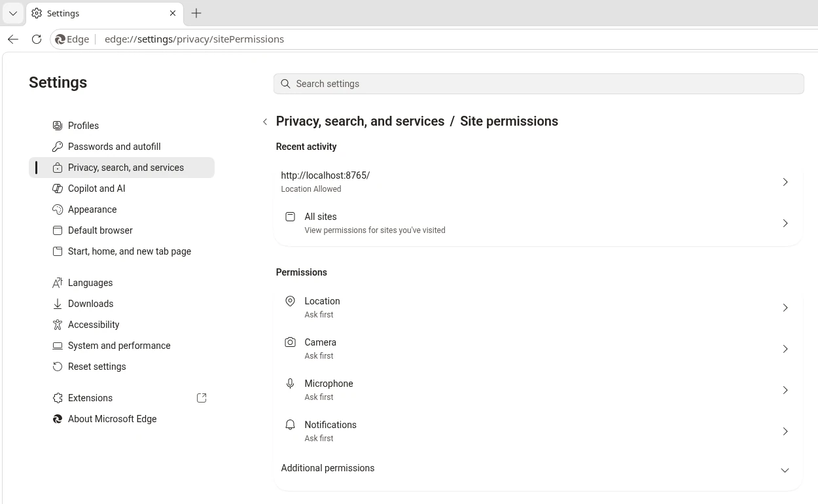Open http://localhost:8765/ recent activity
The image size is (818, 504).
(538, 182)
